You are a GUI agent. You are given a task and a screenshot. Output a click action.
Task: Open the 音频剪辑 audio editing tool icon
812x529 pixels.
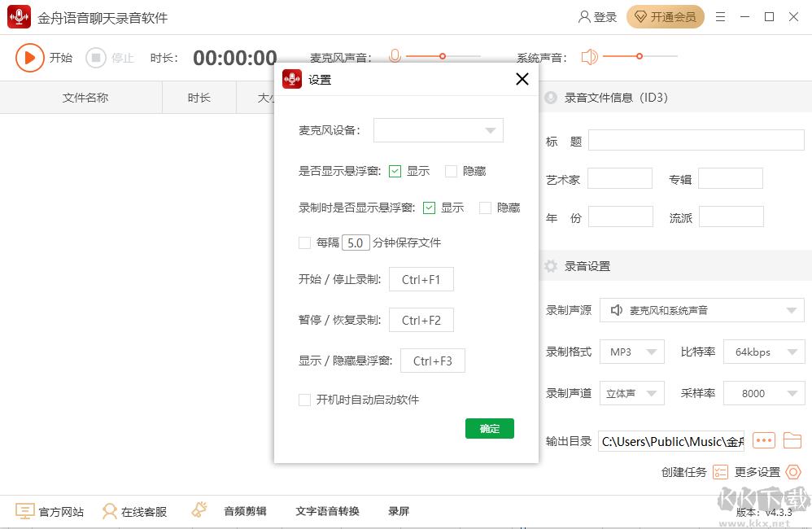(199, 509)
